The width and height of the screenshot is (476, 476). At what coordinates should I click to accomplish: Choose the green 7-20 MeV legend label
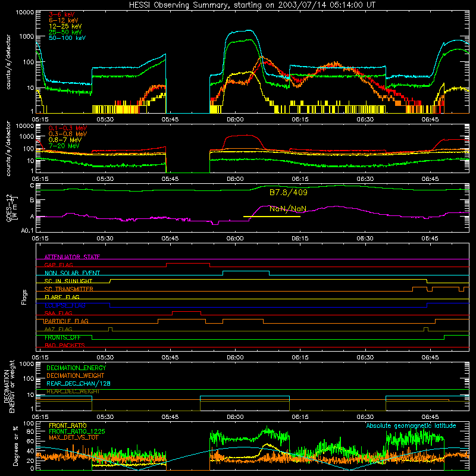pos(64,146)
